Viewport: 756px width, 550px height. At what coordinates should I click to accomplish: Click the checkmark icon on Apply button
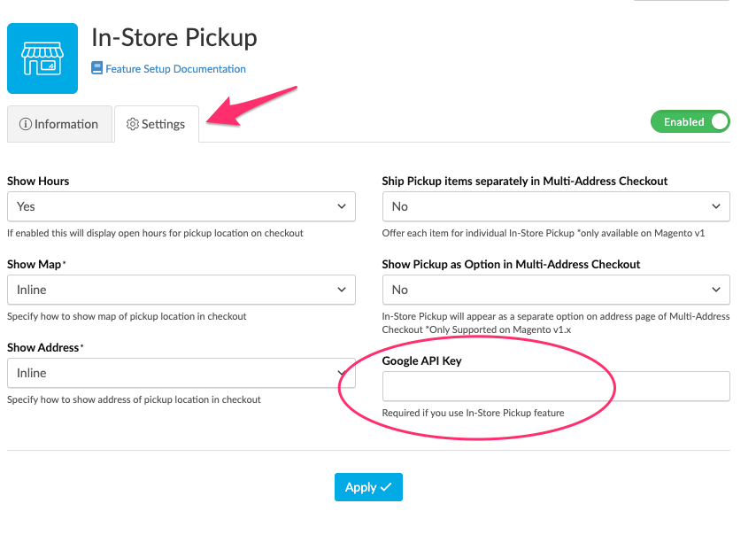386,487
